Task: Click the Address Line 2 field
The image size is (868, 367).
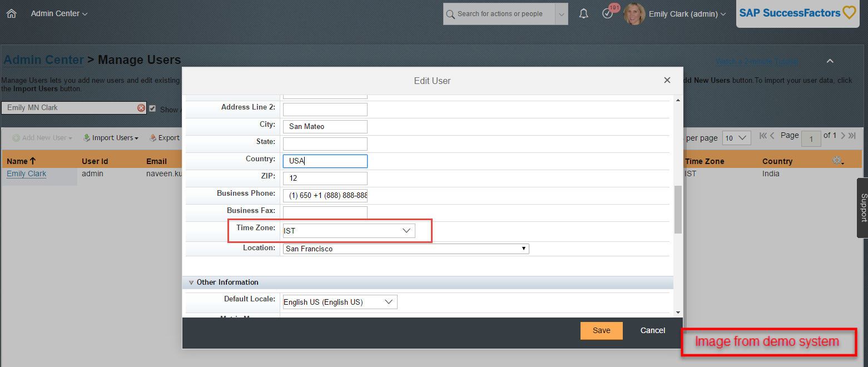Action: coord(325,110)
